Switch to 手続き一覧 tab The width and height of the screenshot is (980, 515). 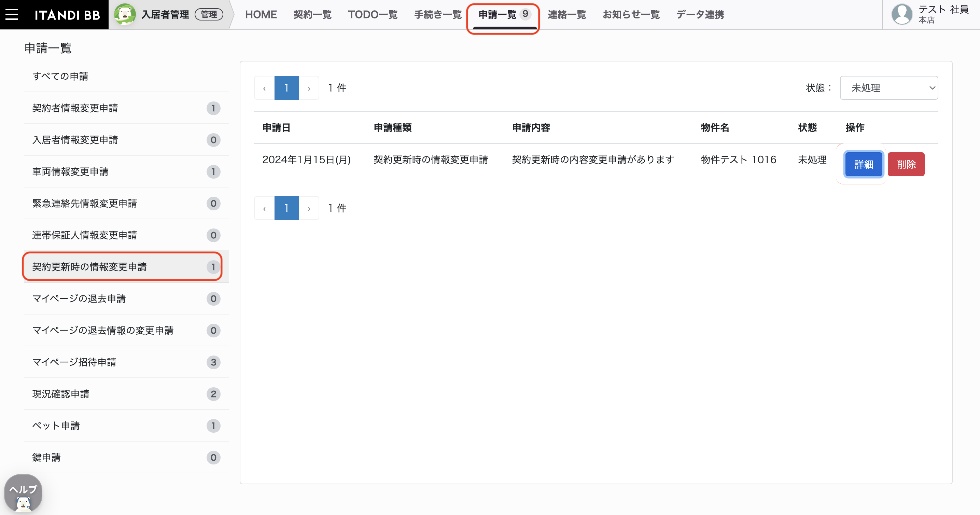tap(437, 14)
